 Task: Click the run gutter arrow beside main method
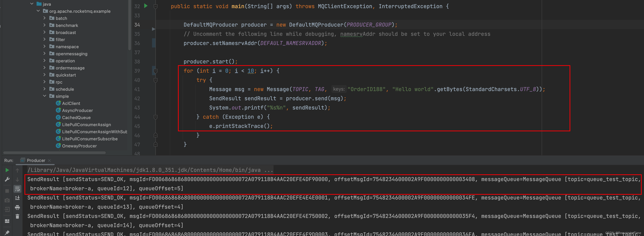point(146,6)
